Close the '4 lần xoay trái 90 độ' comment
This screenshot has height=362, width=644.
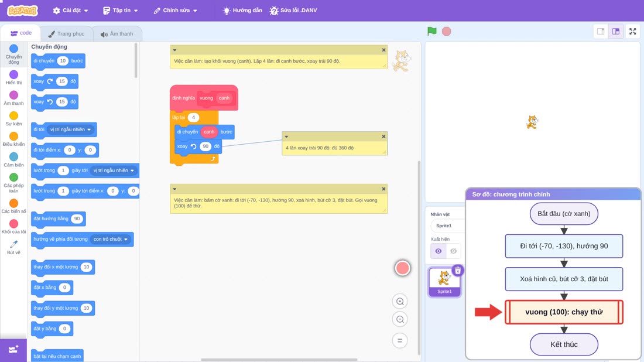383,136
